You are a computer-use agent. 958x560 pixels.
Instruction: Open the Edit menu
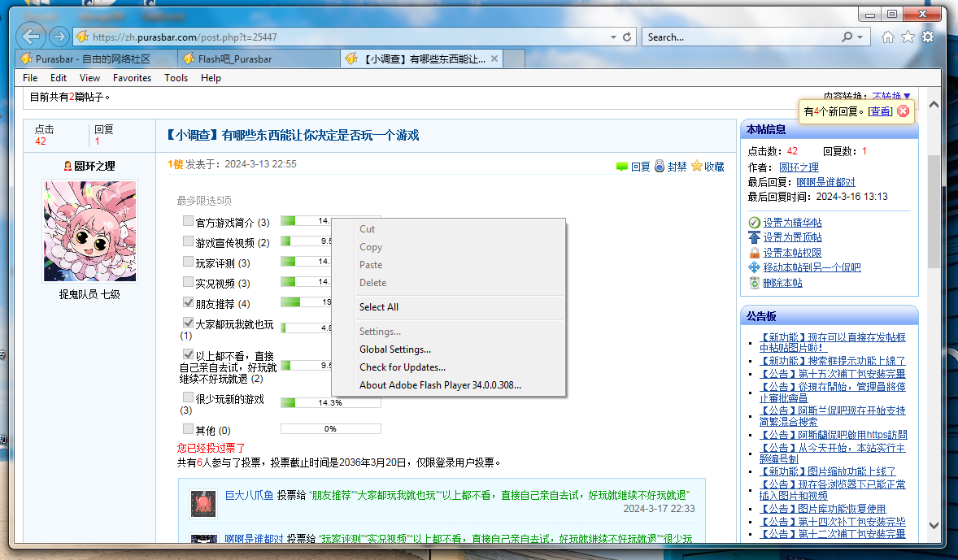pos(59,77)
